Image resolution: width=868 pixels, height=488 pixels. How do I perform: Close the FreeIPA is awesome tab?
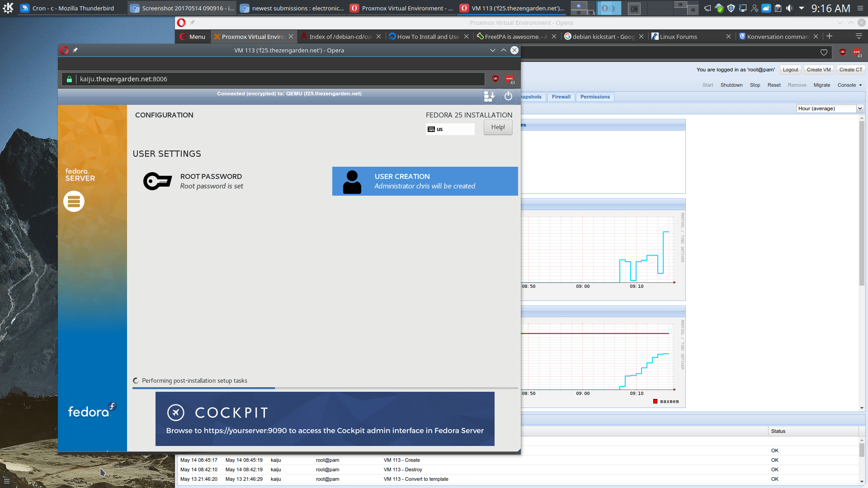[554, 37]
